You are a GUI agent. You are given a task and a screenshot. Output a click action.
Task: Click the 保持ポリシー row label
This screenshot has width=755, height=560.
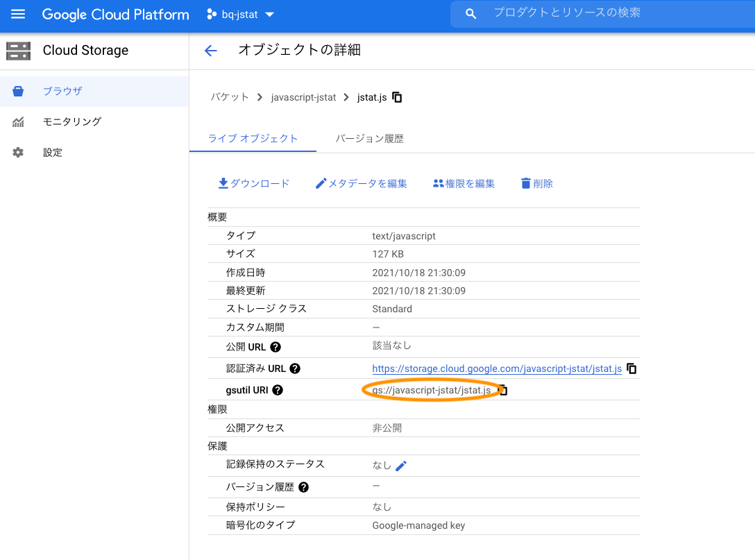(255, 507)
